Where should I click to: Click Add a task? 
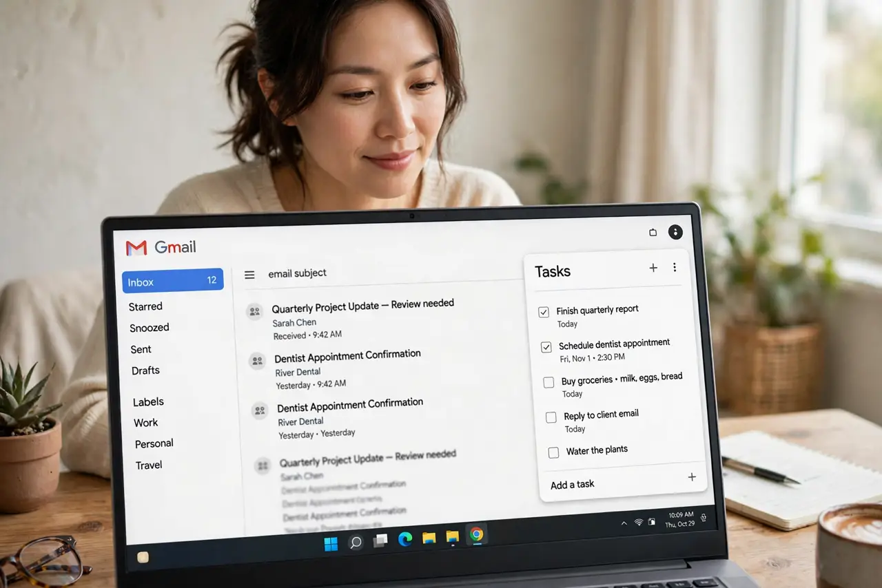click(x=573, y=485)
